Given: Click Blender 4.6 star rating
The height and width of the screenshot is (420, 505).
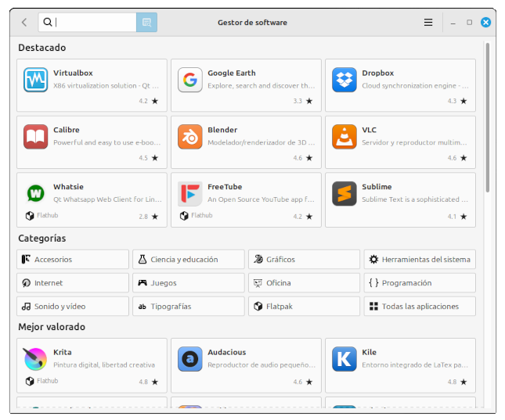Looking at the screenshot, I should point(303,158).
